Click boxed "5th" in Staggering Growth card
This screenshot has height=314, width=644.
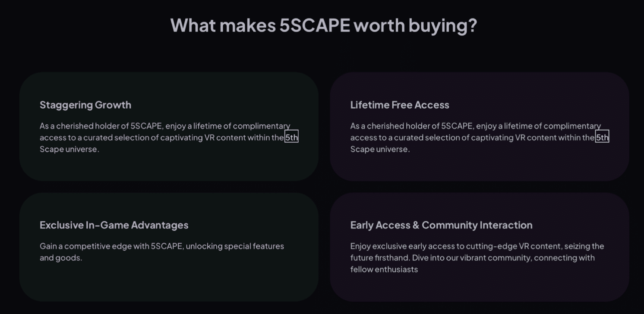(x=291, y=138)
